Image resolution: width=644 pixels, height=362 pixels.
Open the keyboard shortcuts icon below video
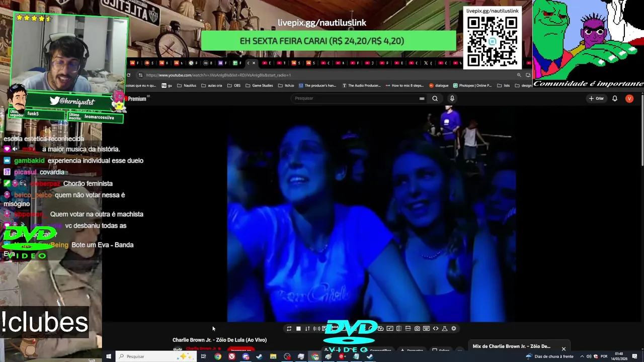coord(426,329)
